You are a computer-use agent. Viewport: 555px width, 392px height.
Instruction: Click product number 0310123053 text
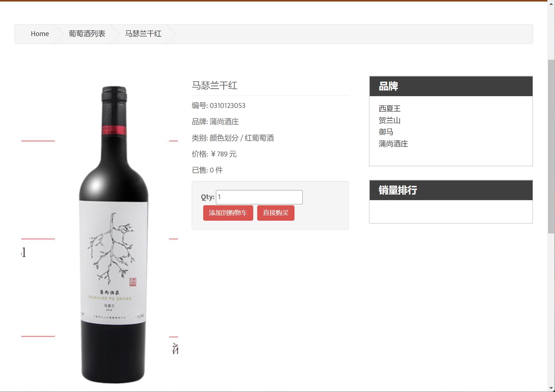pyautogui.click(x=227, y=106)
